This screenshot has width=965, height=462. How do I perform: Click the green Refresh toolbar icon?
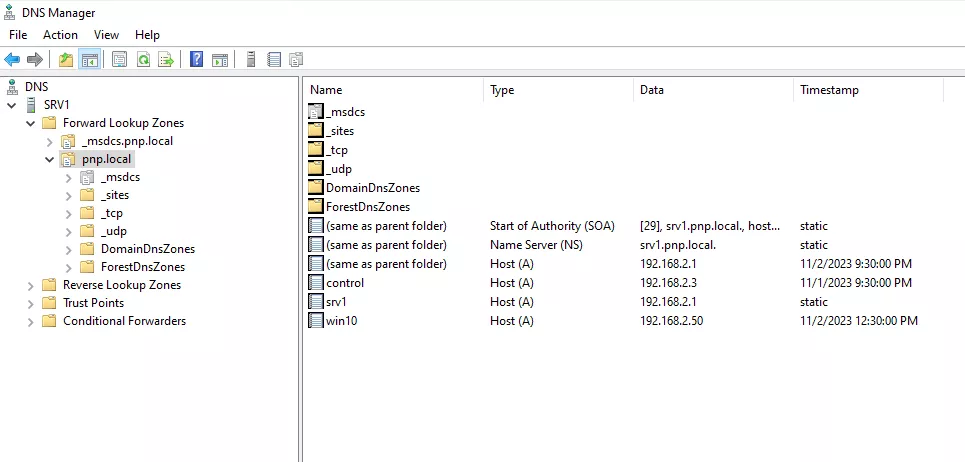tap(143, 60)
